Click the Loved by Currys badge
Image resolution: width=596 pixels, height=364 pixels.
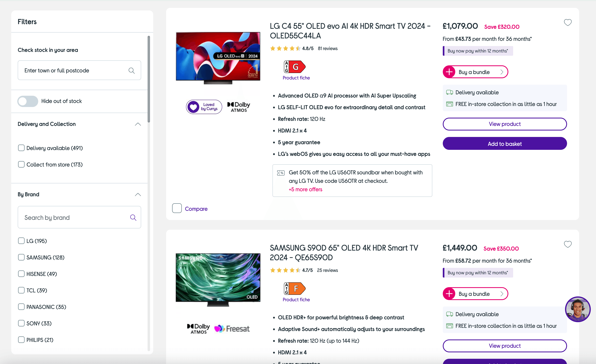click(204, 107)
